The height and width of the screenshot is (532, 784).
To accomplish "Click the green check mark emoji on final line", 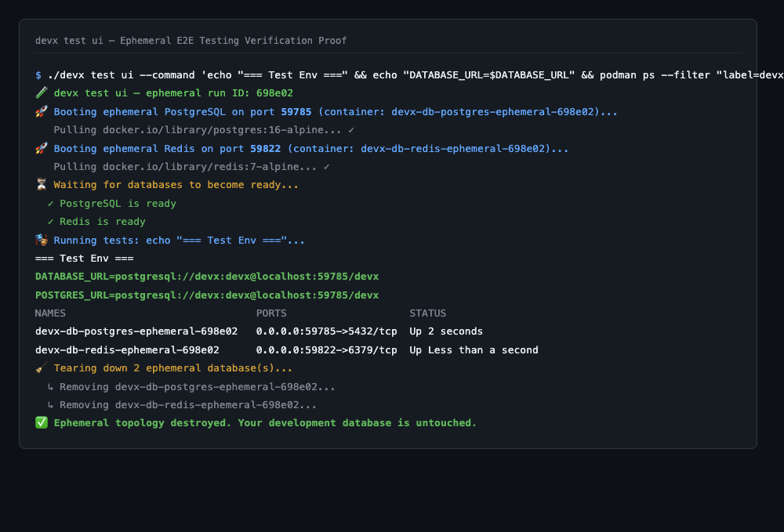I will coord(42,422).
